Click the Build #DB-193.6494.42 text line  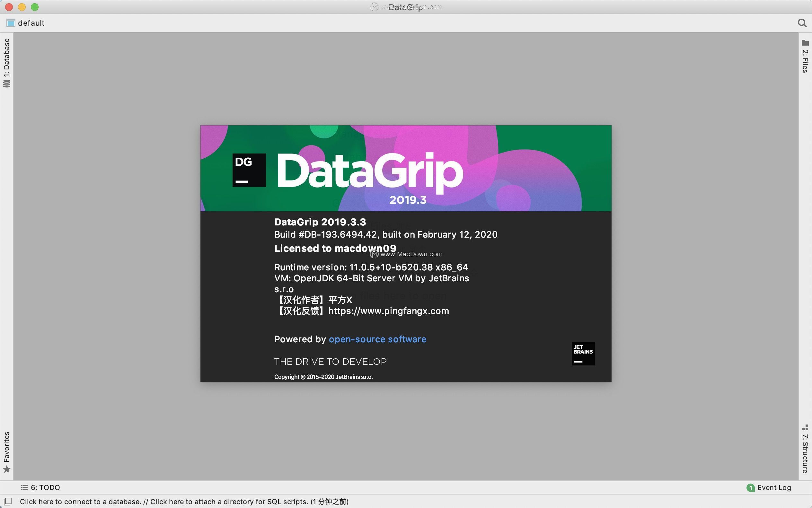[386, 234]
